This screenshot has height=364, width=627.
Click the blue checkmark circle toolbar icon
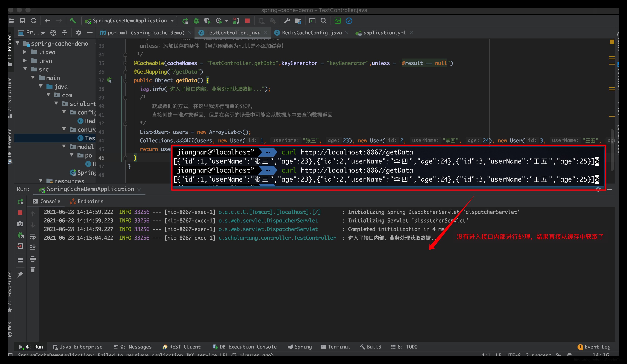tap(349, 21)
